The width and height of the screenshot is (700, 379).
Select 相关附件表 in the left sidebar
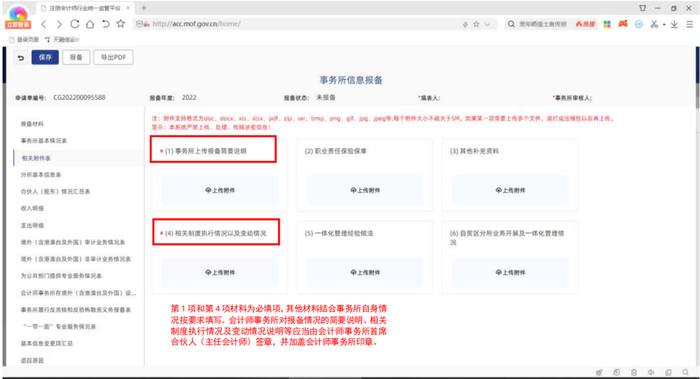pyautogui.click(x=36, y=158)
